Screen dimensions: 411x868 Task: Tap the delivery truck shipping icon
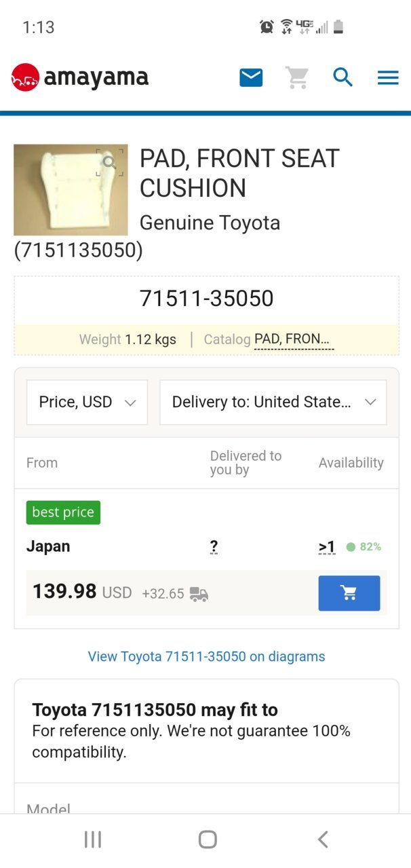[x=199, y=594]
